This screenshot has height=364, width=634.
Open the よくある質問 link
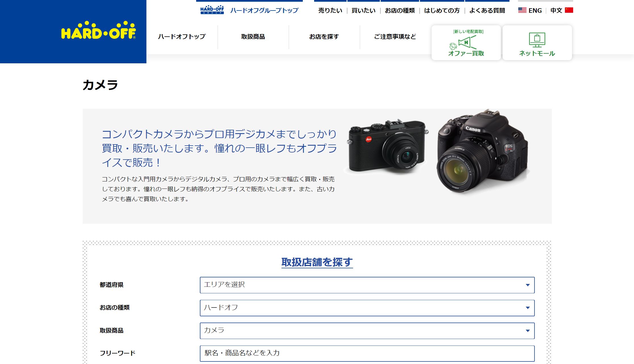(x=487, y=11)
